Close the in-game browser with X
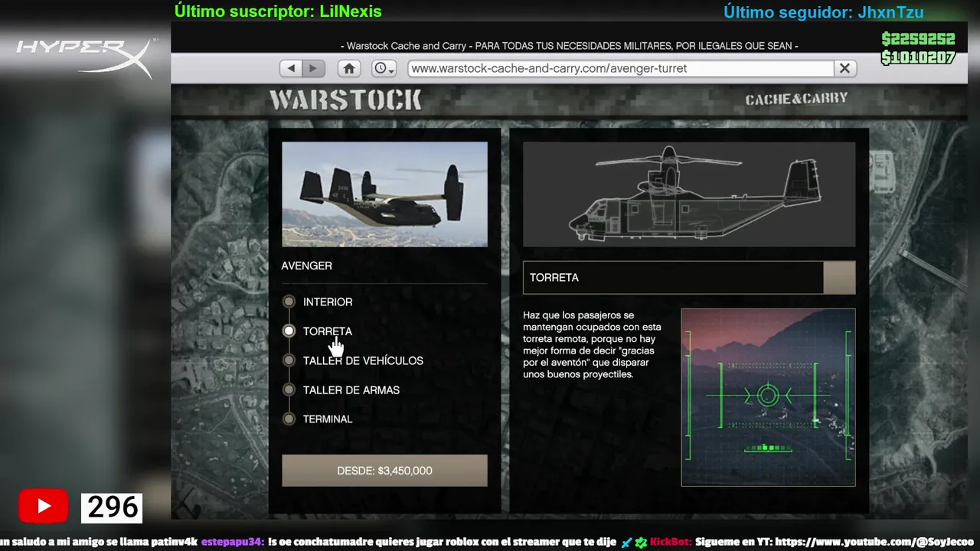This screenshot has height=551, width=980. point(844,68)
